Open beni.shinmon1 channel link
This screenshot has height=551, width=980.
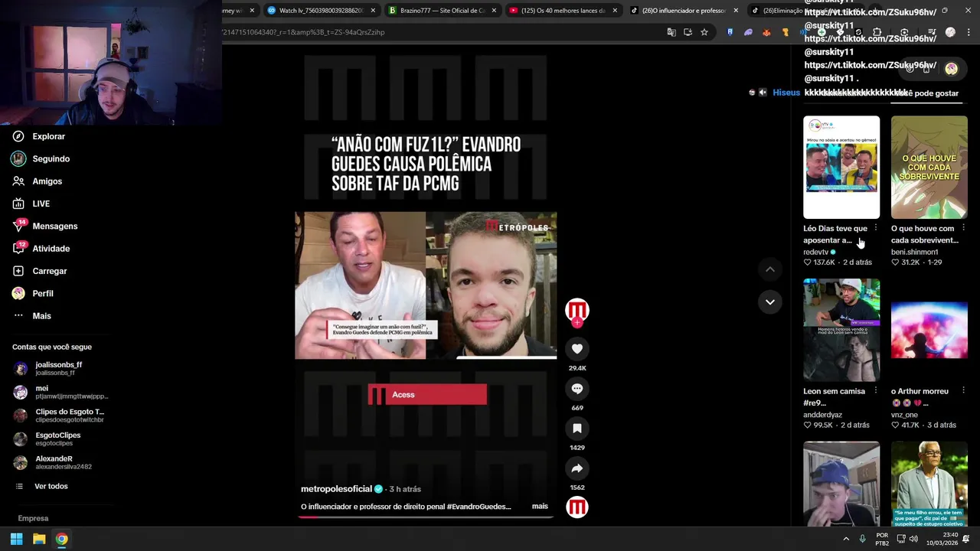coord(914,252)
